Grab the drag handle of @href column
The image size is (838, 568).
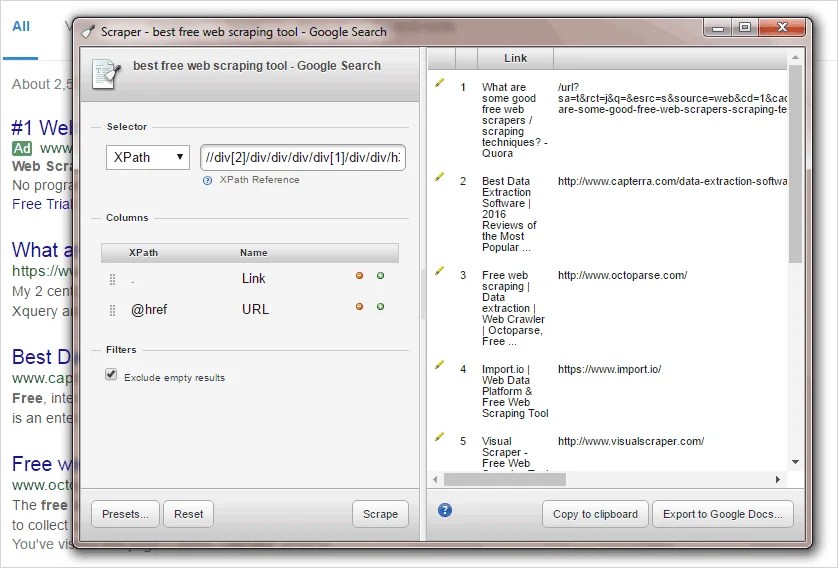click(x=112, y=310)
